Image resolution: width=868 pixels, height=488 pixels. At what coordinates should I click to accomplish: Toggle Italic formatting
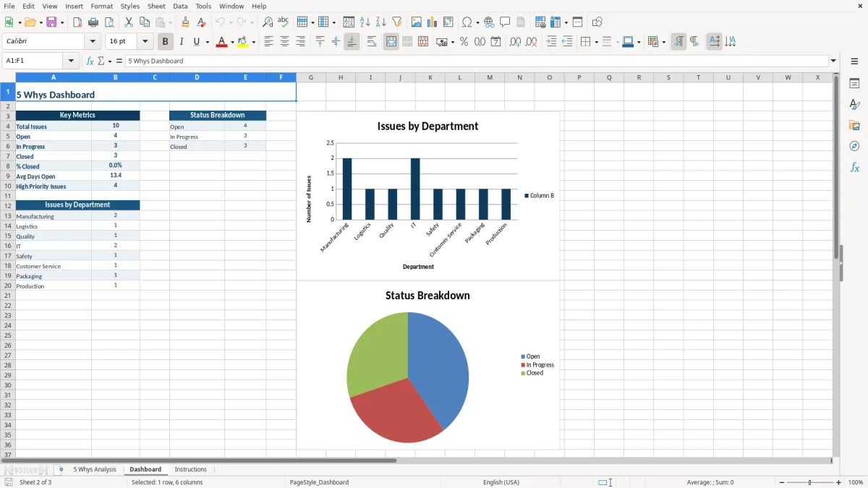182,42
